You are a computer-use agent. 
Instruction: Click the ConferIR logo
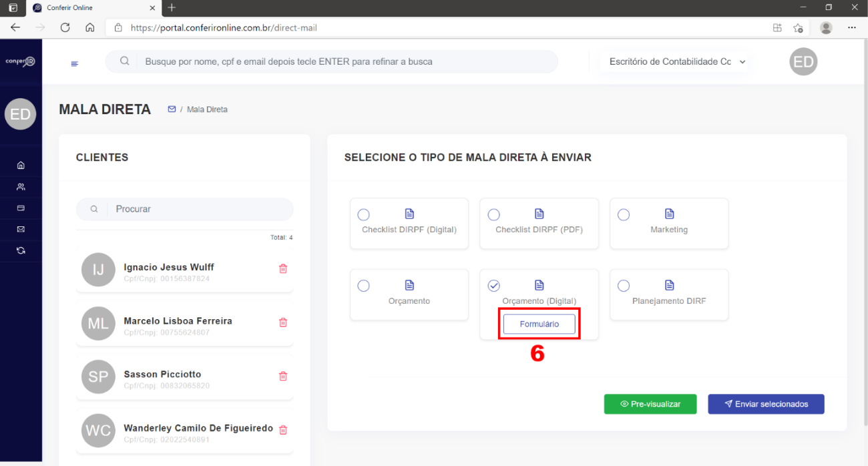click(x=21, y=61)
